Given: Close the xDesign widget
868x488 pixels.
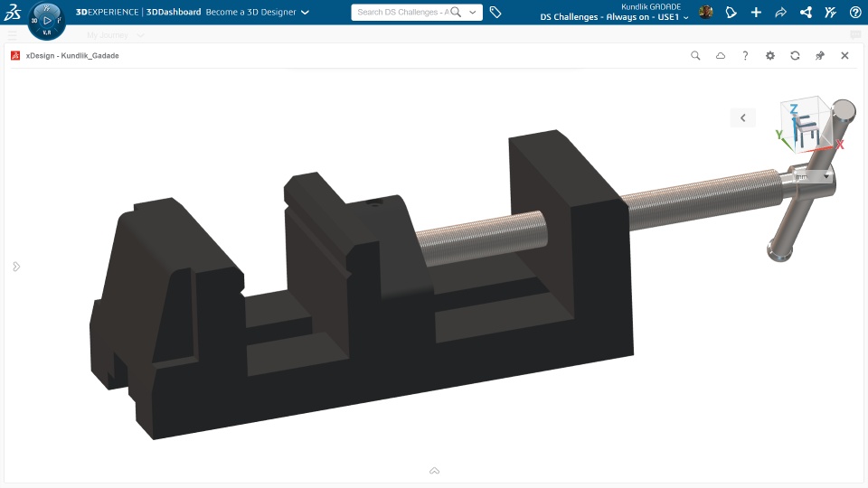Looking at the screenshot, I should pos(844,55).
